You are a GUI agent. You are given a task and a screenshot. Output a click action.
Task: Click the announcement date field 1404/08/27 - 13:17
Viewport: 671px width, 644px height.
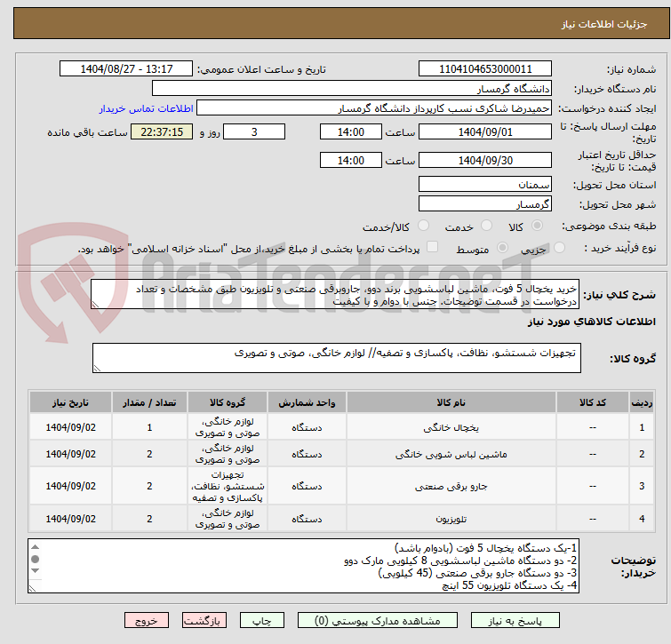tap(126, 69)
